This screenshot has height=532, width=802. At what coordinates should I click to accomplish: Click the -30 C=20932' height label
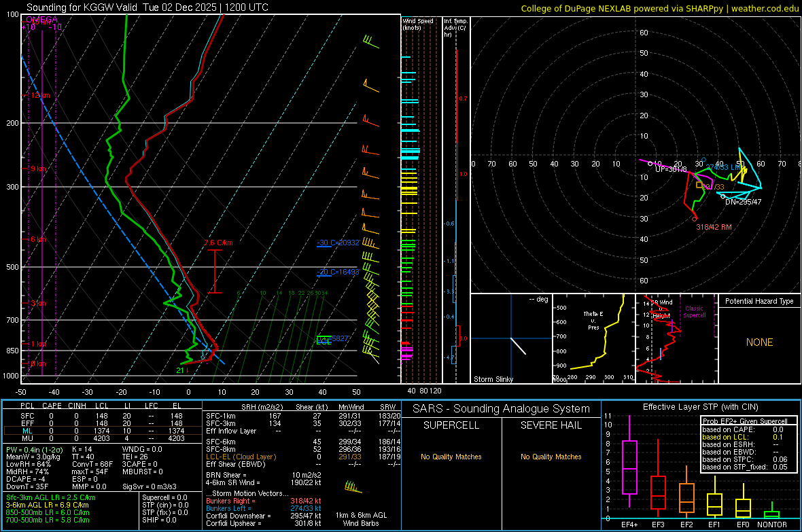click(x=338, y=243)
